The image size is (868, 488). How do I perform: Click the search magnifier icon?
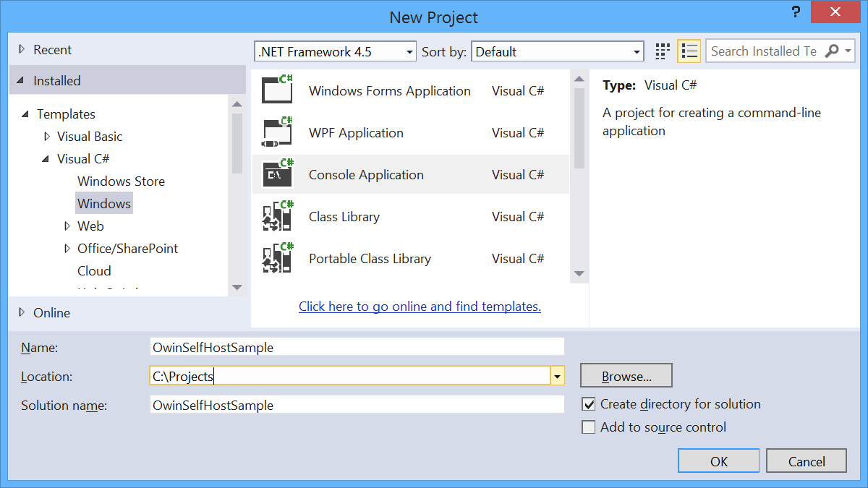click(833, 51)
